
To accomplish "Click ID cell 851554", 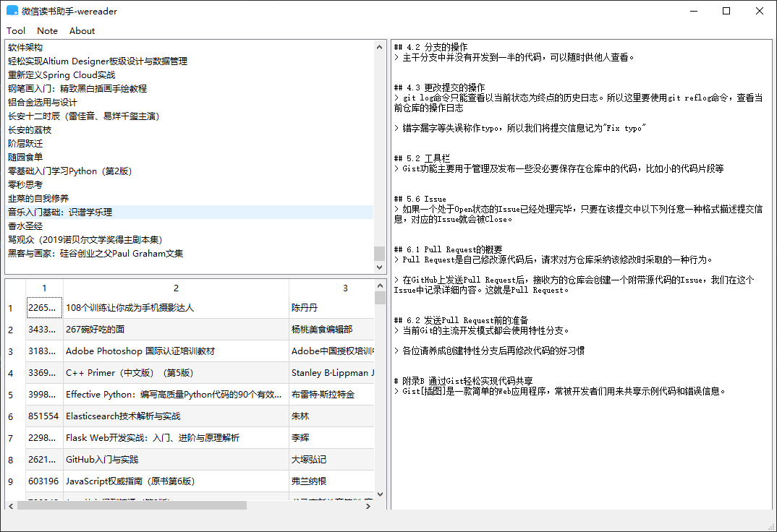I will pos(44,416).
